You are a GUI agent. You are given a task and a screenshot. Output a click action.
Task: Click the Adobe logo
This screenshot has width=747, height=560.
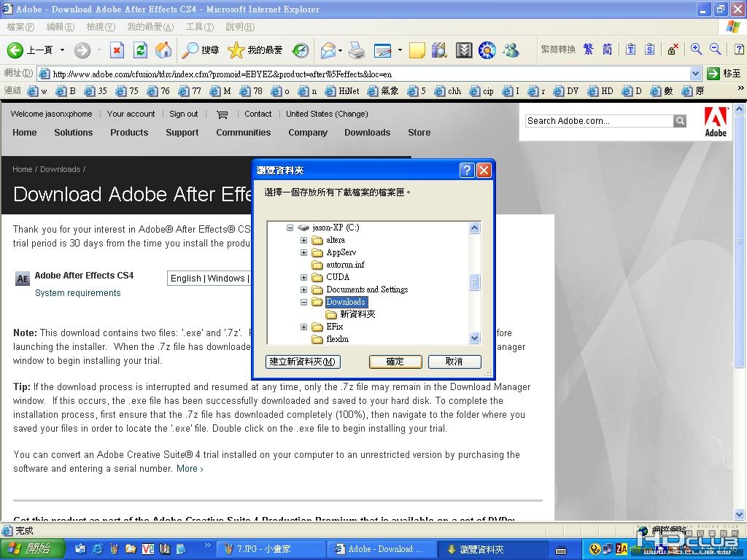[716, 122]
